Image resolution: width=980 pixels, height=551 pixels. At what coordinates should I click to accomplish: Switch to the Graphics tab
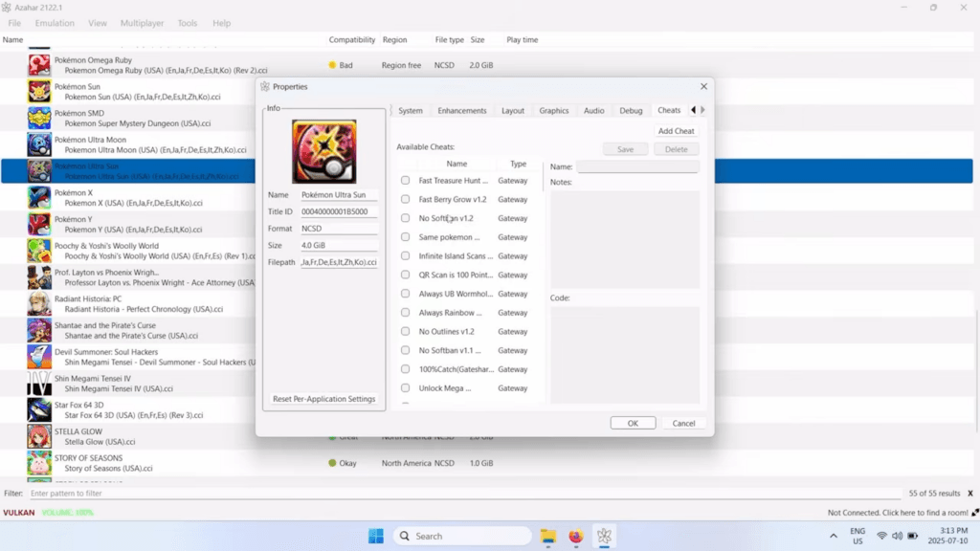tap(554, 111)
